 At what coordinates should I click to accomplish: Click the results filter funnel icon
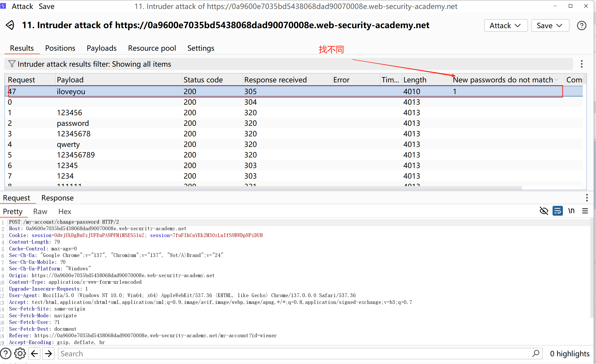point(11,64)
